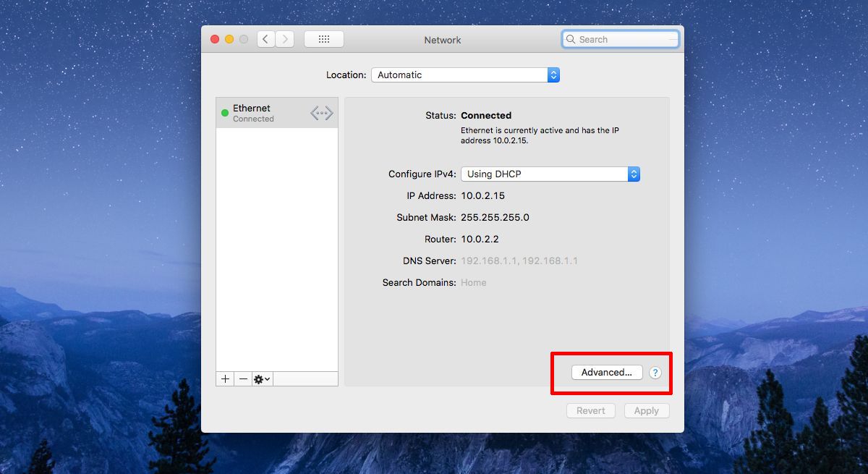Image resolution: width=868 pixels, height=474 pixels.
Task: Click the back navigation arrow
Action: (x=266, y=39)
